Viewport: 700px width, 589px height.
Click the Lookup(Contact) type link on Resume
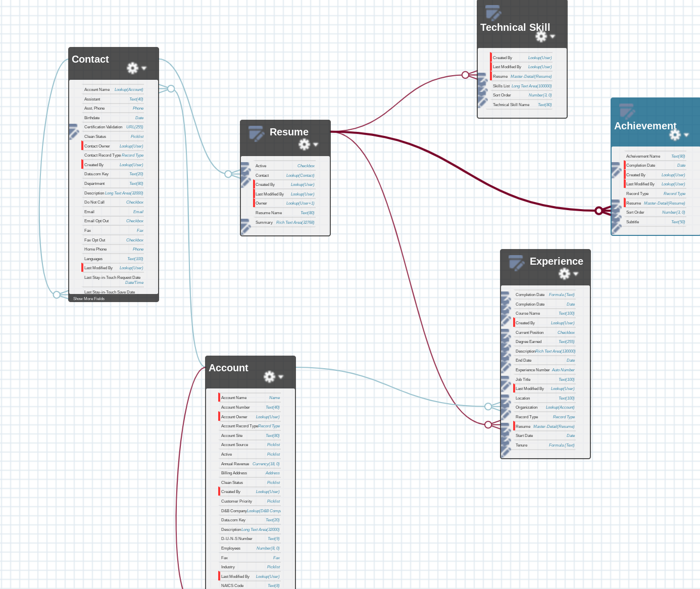click(x=301, y=175)
